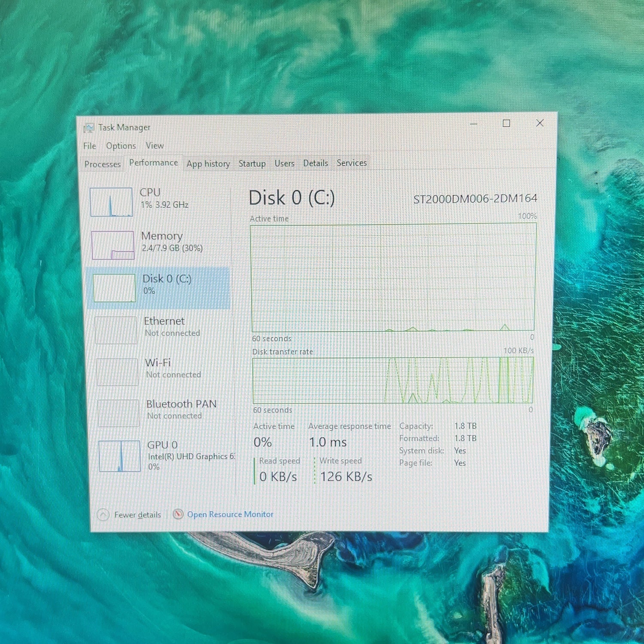Click the Ethernet mini graph thumbnail
This screenshot has height=644, width=644.
[x=116, y=330]
